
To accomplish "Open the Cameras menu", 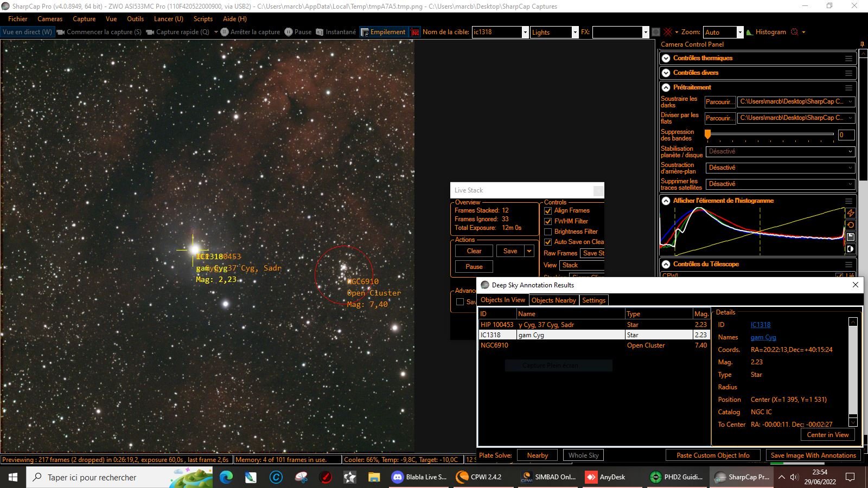I will click(50, 19).
